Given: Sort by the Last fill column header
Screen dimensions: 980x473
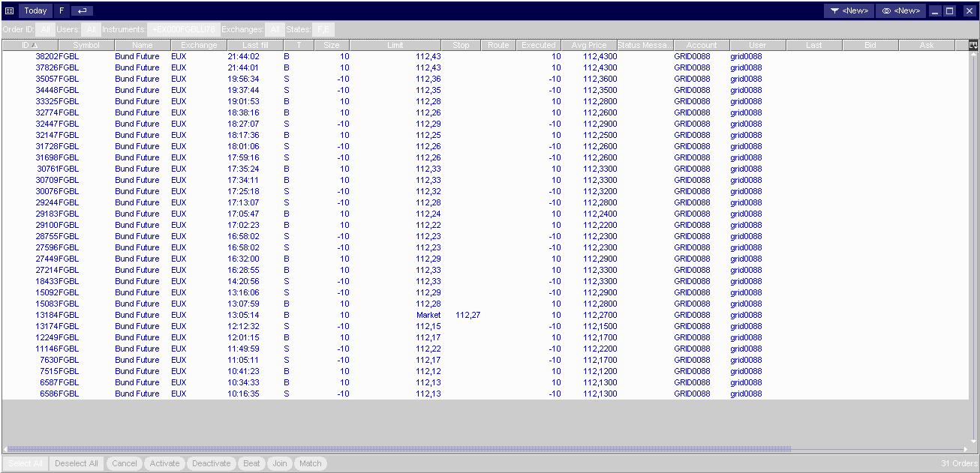Looking at the screenshot, I should point(255,45).
